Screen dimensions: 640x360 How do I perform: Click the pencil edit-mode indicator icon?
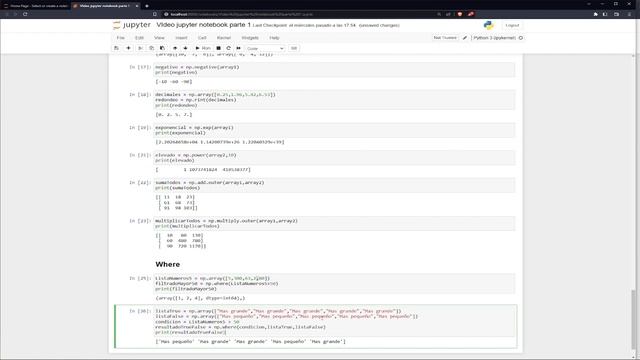[464, 38]
